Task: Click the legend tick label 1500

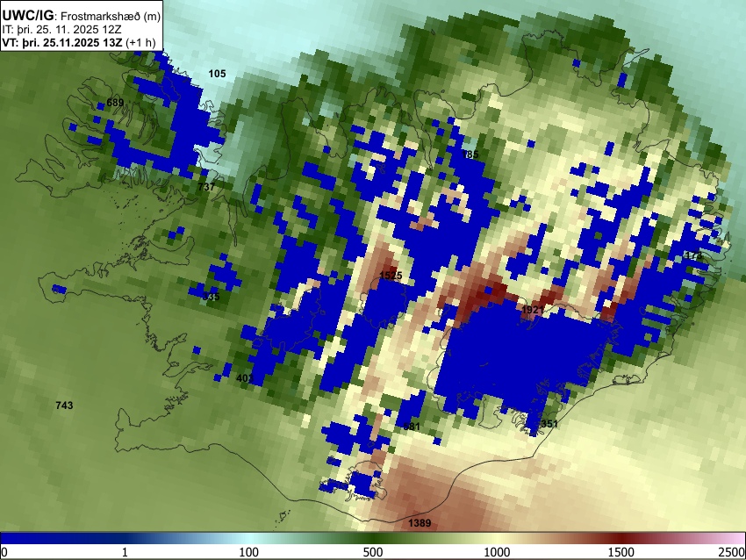Action: pos(621,552)
